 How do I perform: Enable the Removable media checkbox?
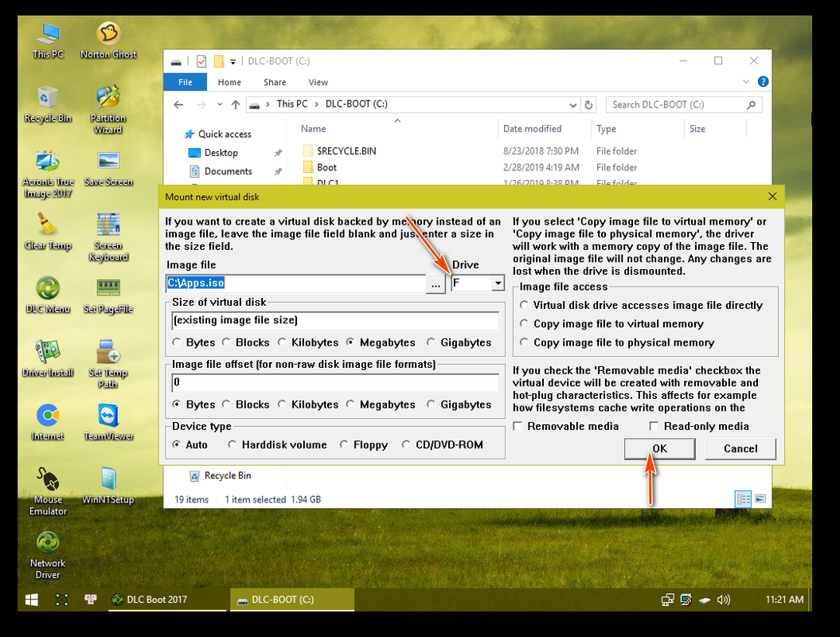coord(566,426)
